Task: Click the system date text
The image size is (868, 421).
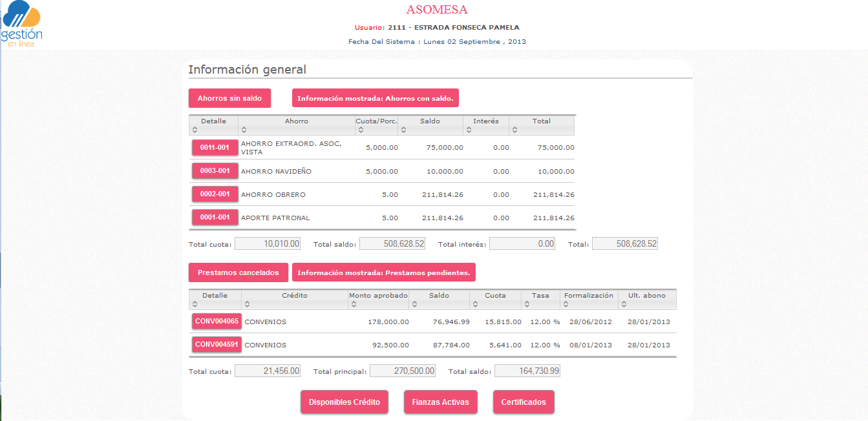Action: pos(437,41)
